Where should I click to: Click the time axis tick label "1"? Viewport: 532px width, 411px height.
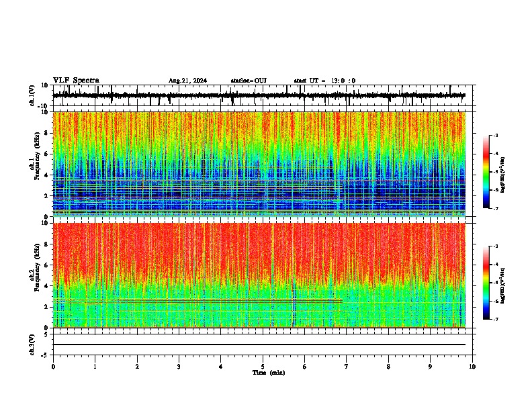[x=95, y=367]
